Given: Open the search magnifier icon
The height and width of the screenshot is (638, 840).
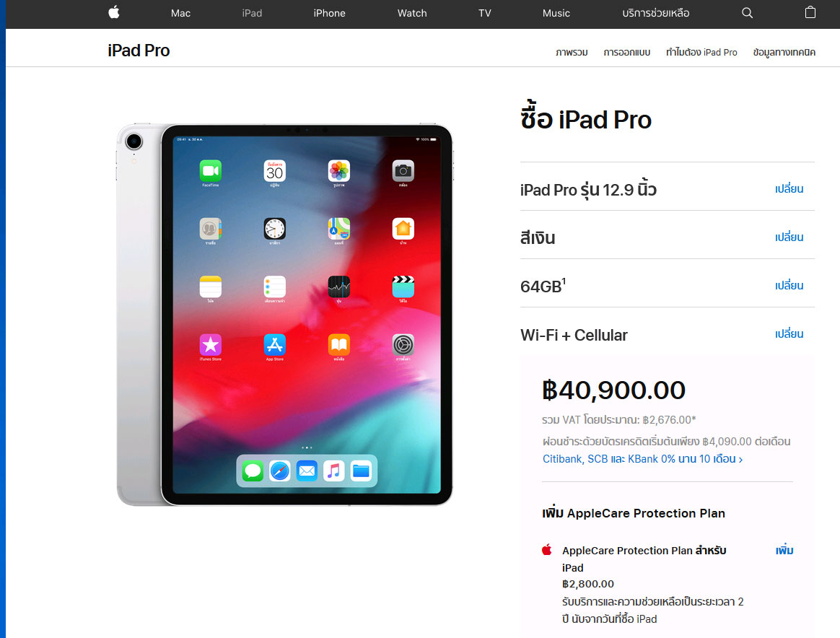Looking at the screenshot, I should click(x=748, y=13).
